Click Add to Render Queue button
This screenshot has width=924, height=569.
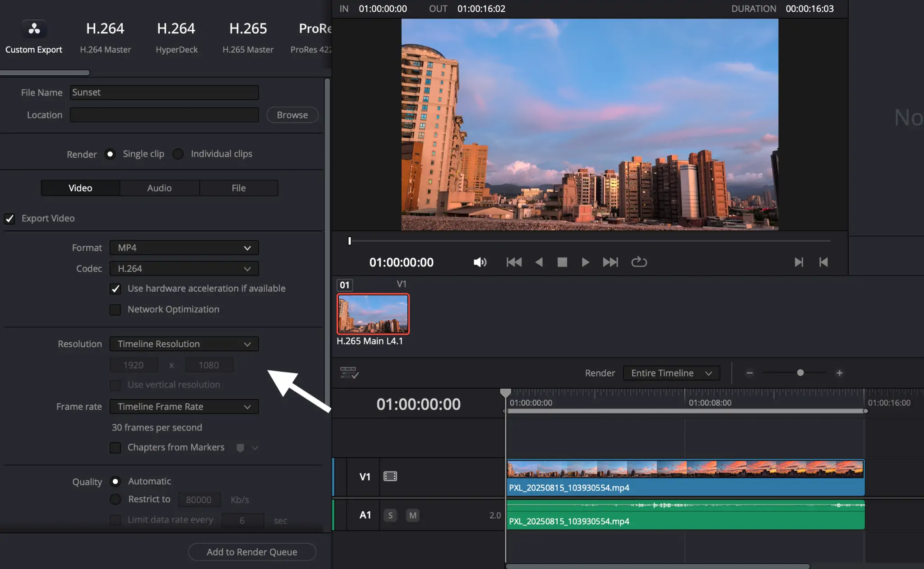(252, 552)
